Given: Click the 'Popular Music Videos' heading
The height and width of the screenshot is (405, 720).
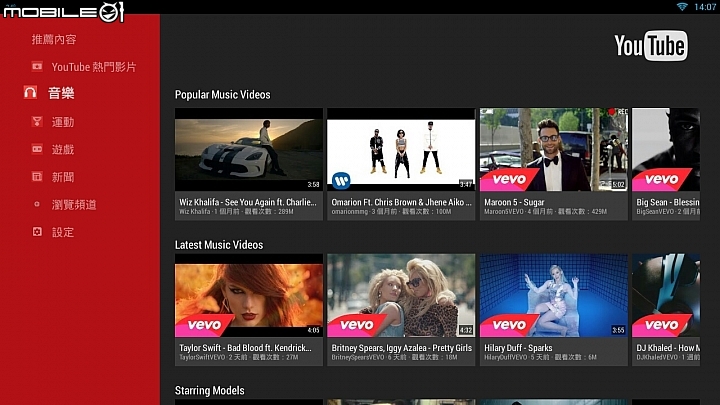Looking at the screenshot, I should [223, 95].
